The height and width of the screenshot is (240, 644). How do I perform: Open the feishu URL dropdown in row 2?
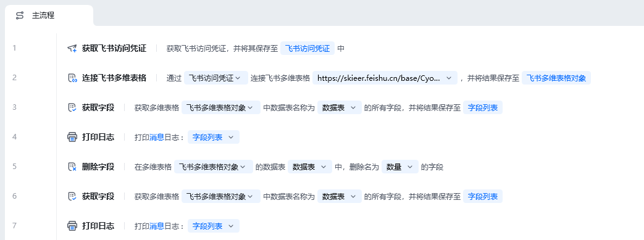[385, 78]
